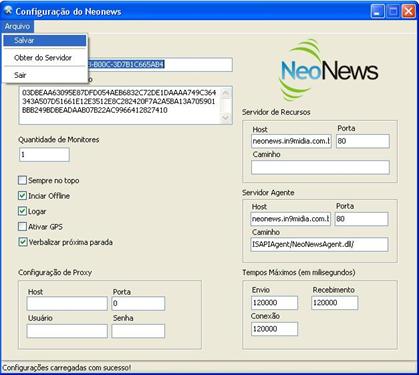Image resolution: width=419 pixels, height=375 pixels.
Task: Focus Servidor de Recursos Host field
Action: [291, 141]
